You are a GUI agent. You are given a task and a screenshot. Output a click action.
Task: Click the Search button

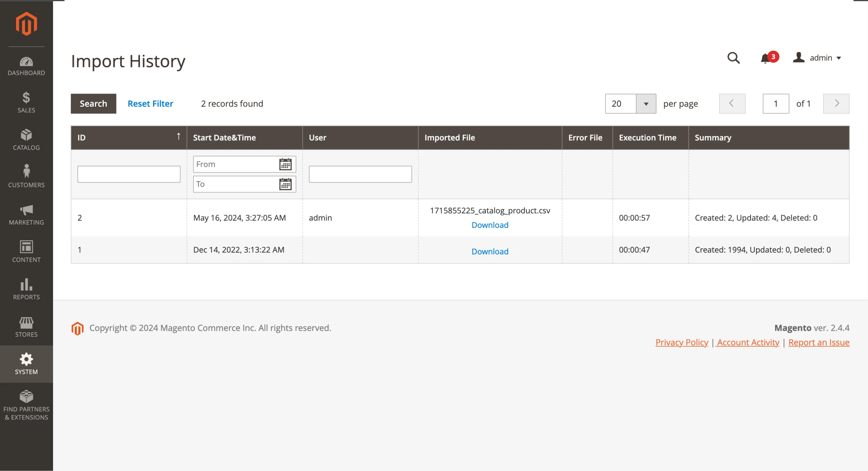(93, 104)
